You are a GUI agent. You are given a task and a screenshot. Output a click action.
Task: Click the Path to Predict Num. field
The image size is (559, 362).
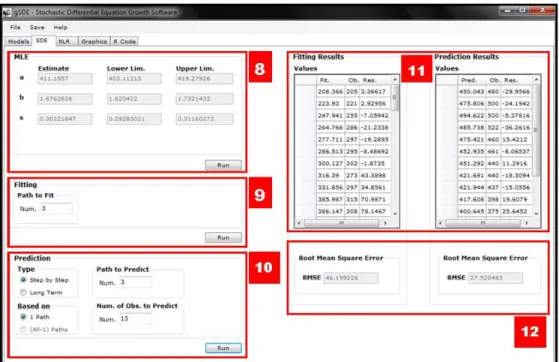pyautogui.click(x=135, y=282)
